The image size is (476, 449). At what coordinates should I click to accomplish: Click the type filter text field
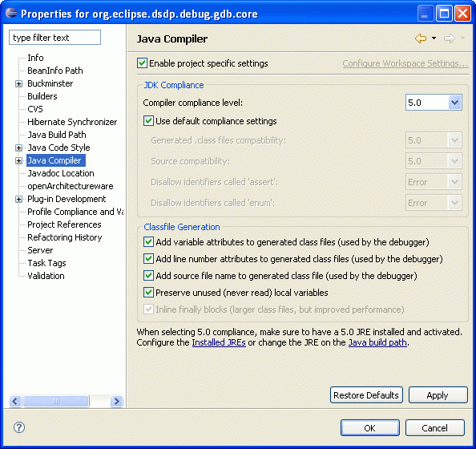(55, 38)
